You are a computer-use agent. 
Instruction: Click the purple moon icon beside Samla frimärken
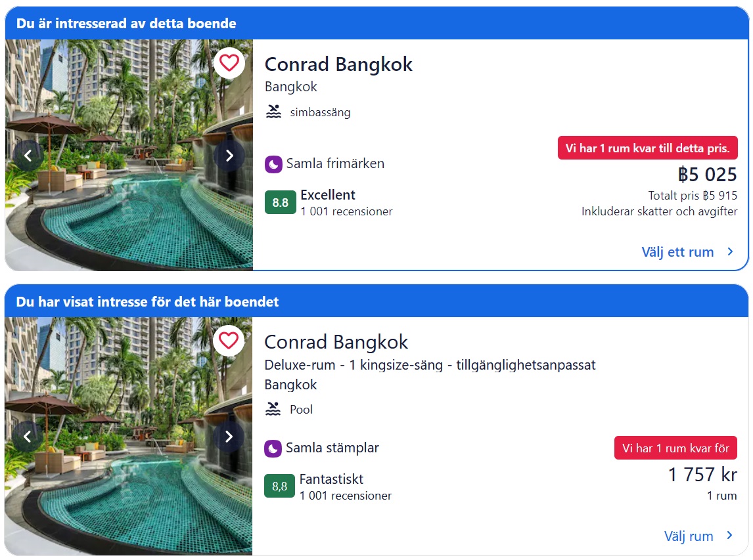[x=273, y=164]
